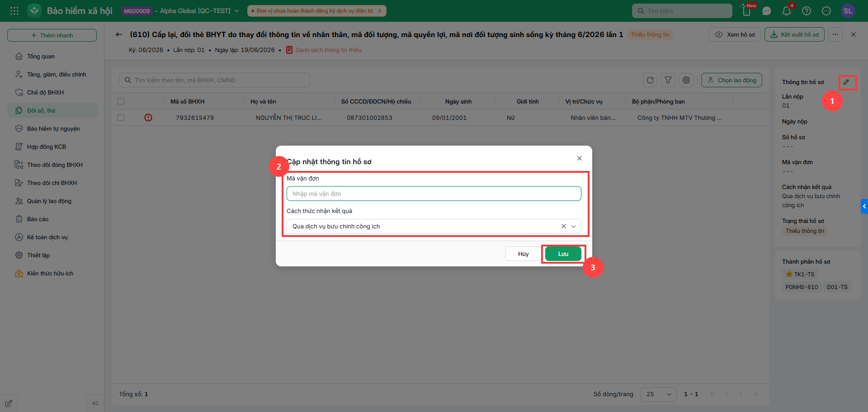This screenshot has width=868, height=412.
Task: Edit Thông tin hồ sơ pencil icon
Action: tap(846, 82)
